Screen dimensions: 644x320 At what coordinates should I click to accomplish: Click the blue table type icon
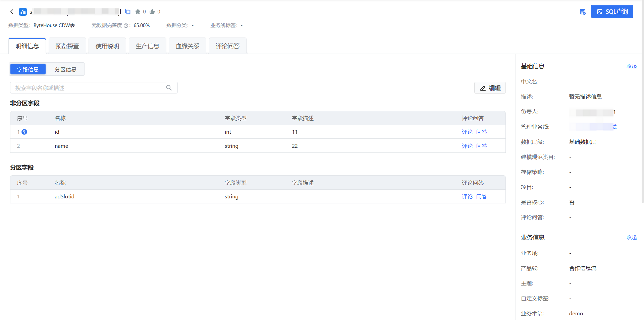pyautogui.click(x=23, y=12)
